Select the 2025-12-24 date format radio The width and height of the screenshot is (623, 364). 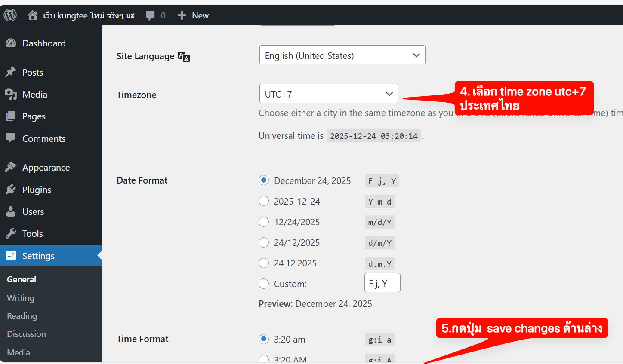point(264,201)
